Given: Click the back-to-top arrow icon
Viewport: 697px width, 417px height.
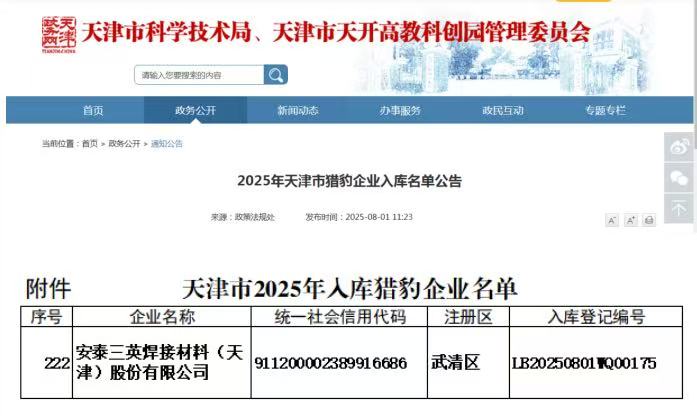Looking at the screenshot, I should [x=679, y=210].
